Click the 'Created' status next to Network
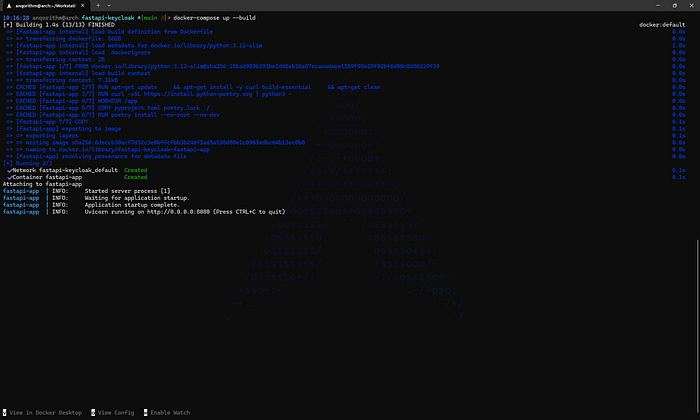 click(136, 170)
